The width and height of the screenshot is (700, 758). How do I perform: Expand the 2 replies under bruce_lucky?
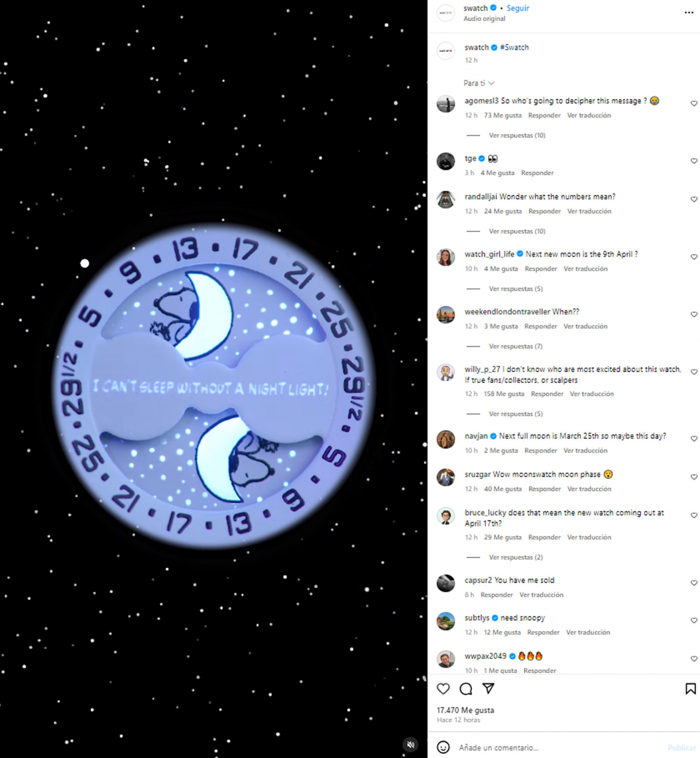coord(515,557)
